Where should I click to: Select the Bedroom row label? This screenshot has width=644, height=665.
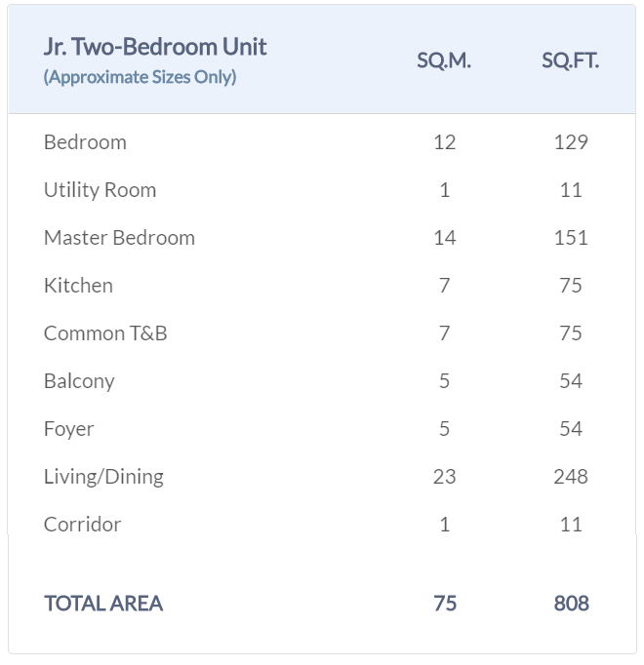pos(85,142)
